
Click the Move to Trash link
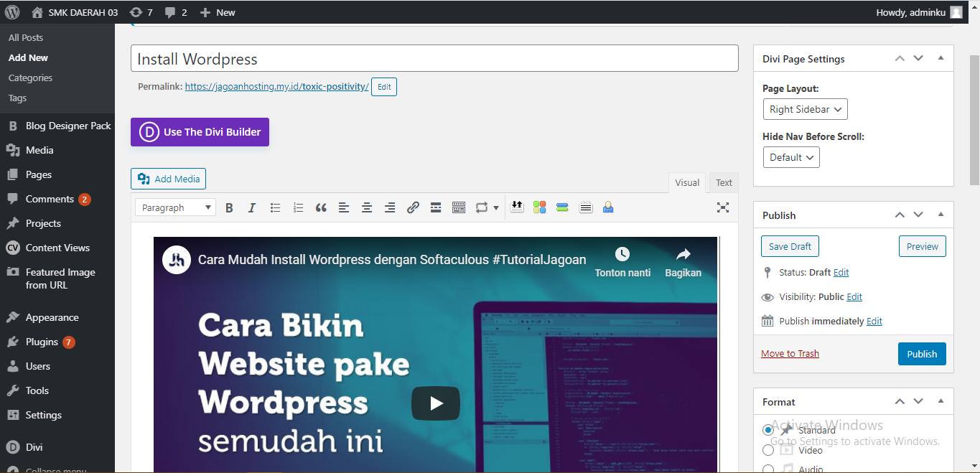coord(790,353)
